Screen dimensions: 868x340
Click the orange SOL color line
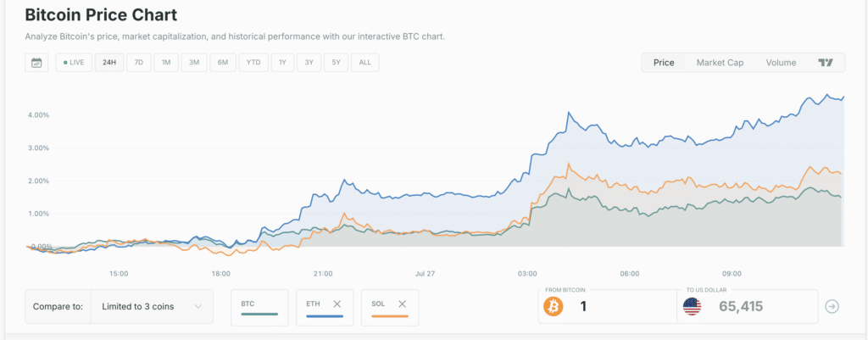point(390,316)
